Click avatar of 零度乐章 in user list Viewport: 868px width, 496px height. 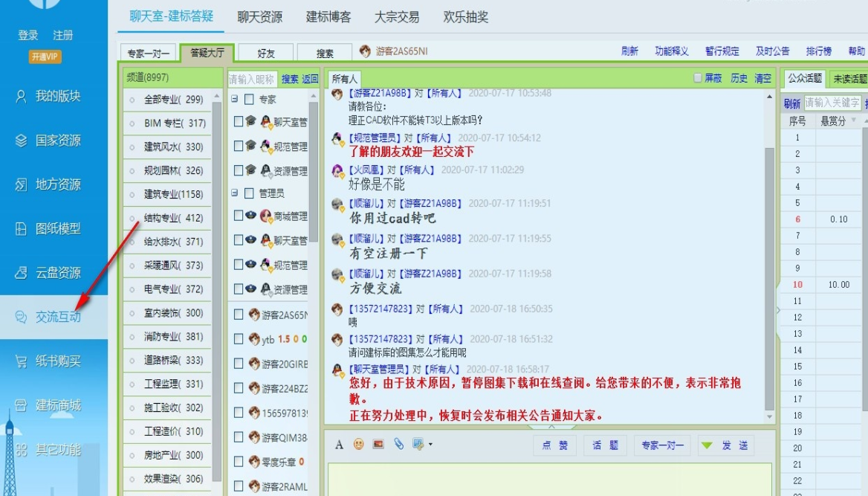pyautogui.click(x=254, y=461)
